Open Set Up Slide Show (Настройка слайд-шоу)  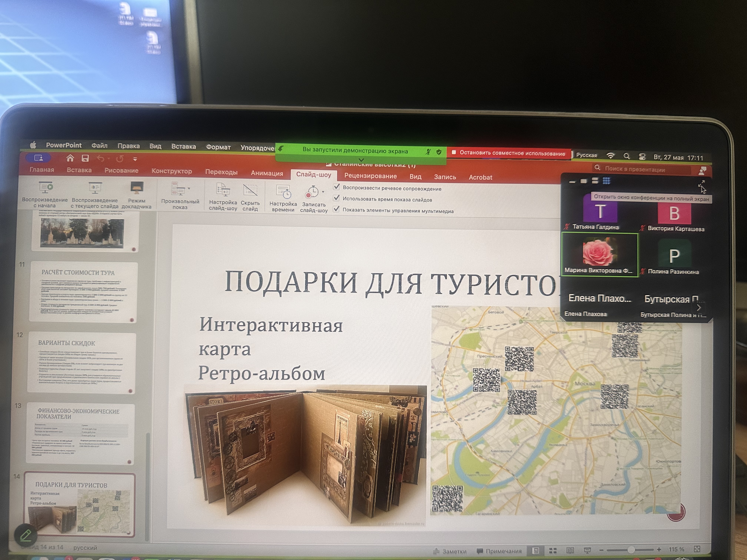(223, 197)
